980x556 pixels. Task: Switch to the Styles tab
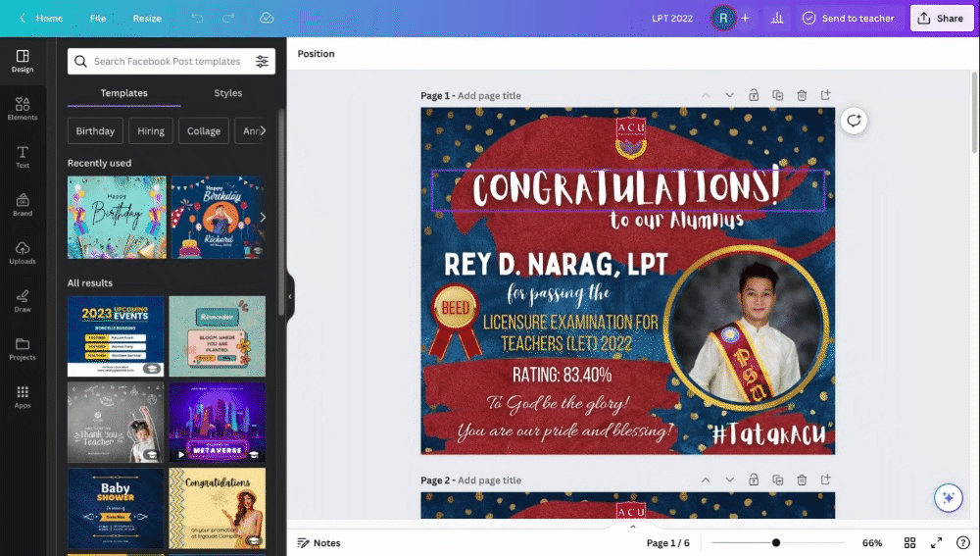tap(227, 93)
